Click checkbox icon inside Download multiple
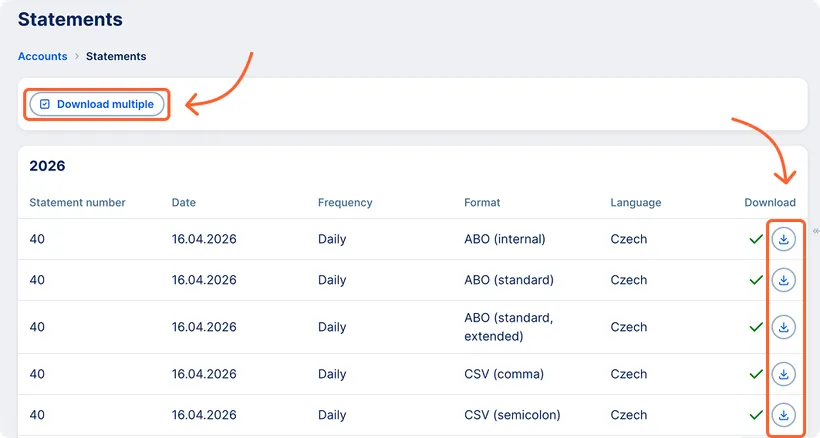820x438 pixels. coord(45,104)
